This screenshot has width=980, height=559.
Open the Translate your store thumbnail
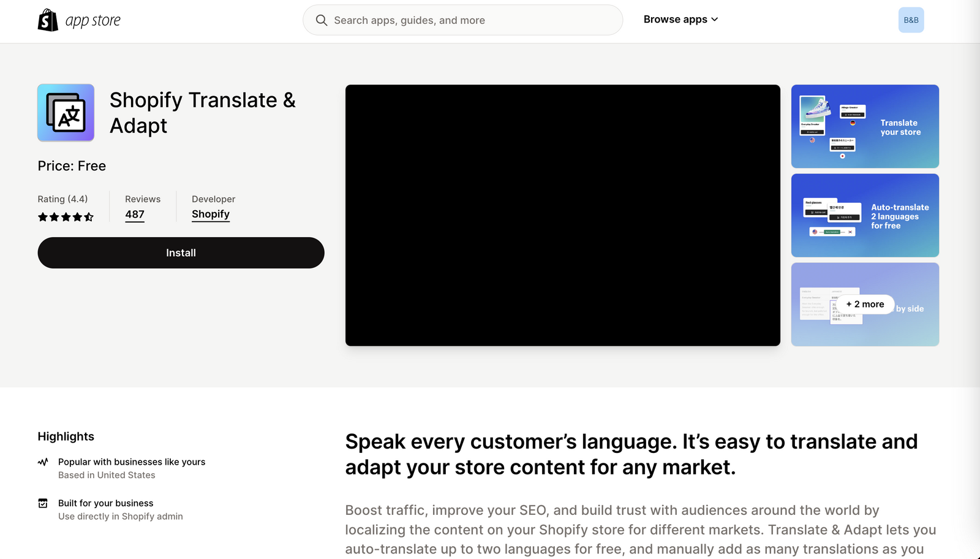(x=865, y=126)
